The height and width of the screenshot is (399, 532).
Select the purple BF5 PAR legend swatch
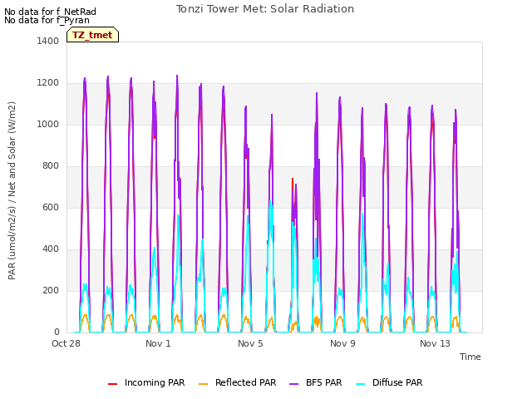coord(293,384)
